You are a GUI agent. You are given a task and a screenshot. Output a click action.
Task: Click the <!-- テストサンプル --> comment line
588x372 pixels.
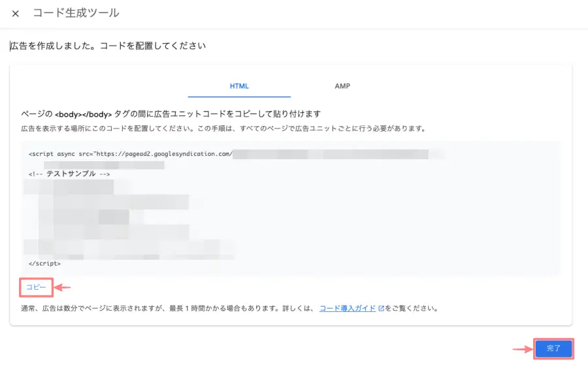[69, 174]
